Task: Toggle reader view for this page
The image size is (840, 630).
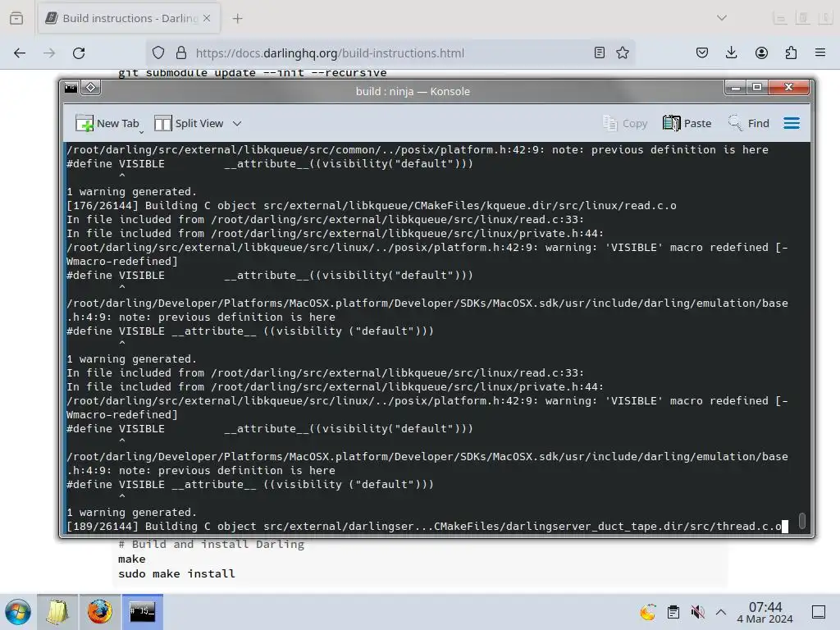Action: click(x=600, y=52)
